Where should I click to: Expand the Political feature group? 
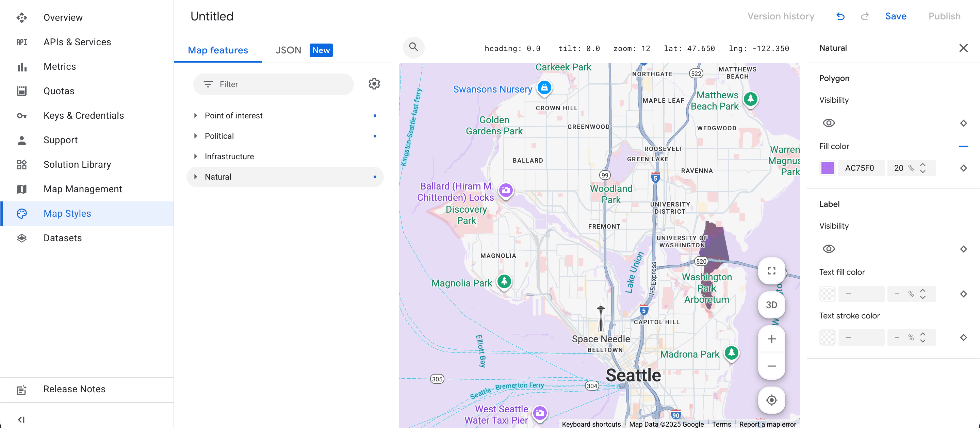(x=196, y=136)
